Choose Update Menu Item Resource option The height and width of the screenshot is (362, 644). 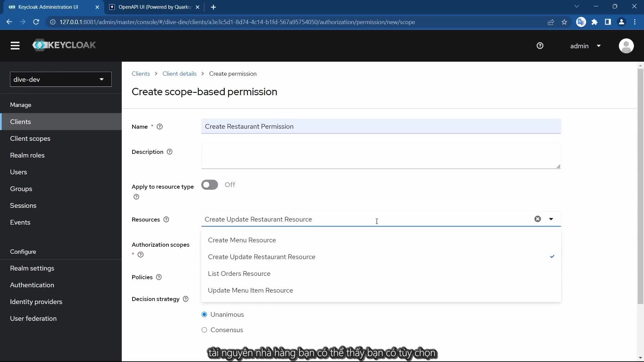250,290
